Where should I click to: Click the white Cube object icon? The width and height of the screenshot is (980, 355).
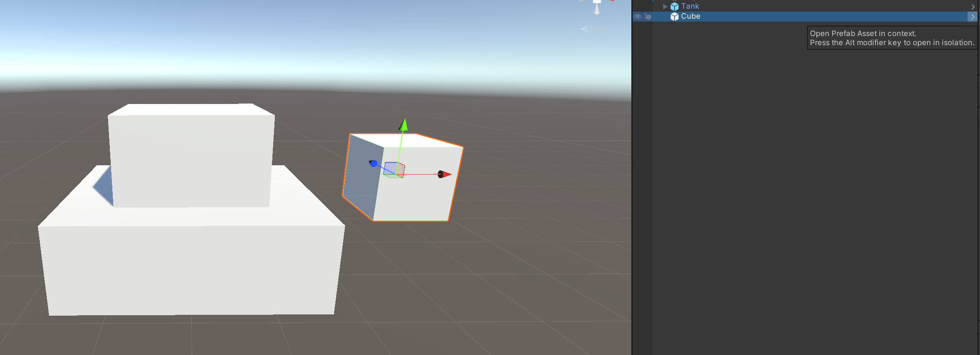click(674, 16)
